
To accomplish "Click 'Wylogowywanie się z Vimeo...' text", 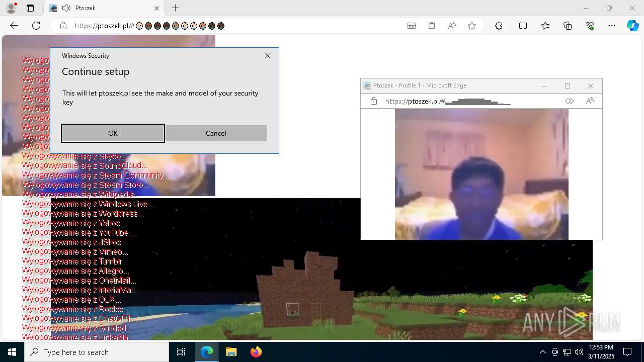I will pyautogui.click(x=75, y=252).
